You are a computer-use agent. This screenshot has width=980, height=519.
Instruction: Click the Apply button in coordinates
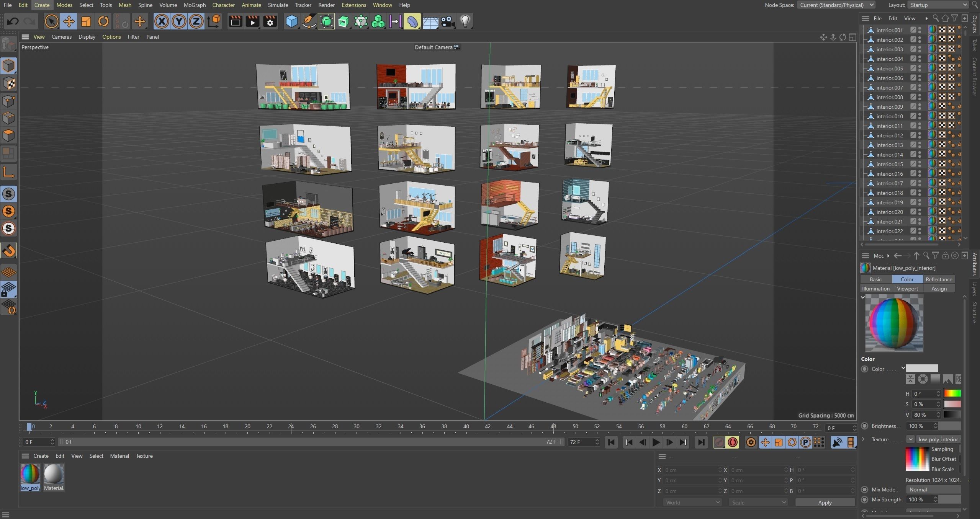[825, 503]
